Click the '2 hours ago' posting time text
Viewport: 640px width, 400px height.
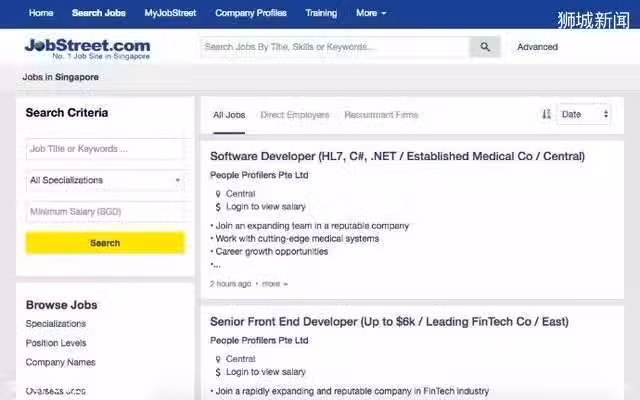[x=231, y=284]
